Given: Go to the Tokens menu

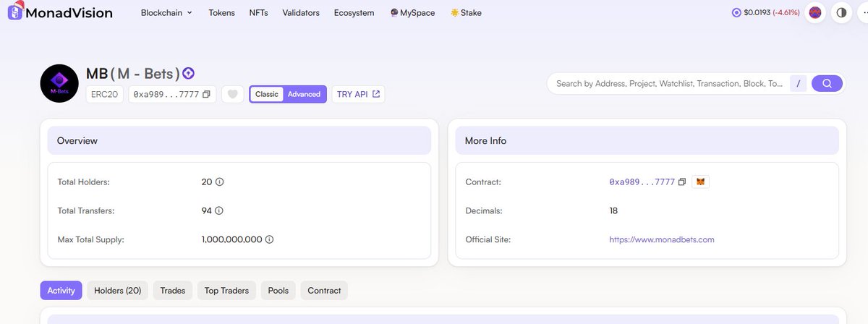Looking at the screenshot, I should [x=221, y=13].
